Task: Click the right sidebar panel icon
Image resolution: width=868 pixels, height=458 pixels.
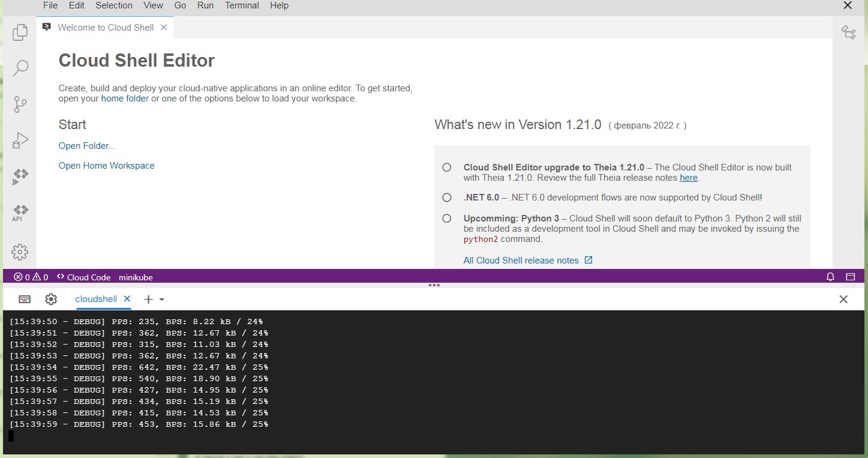Action: tap(848, 32)
